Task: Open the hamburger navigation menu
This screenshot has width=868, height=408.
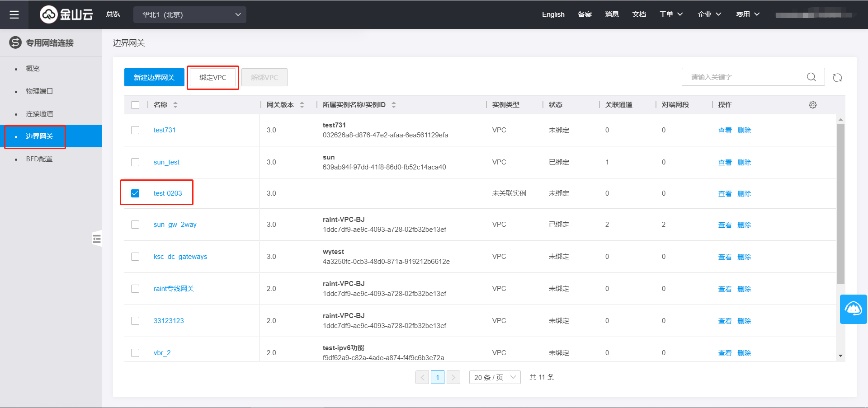Action: pyautogui.click(x=14, y=14)
